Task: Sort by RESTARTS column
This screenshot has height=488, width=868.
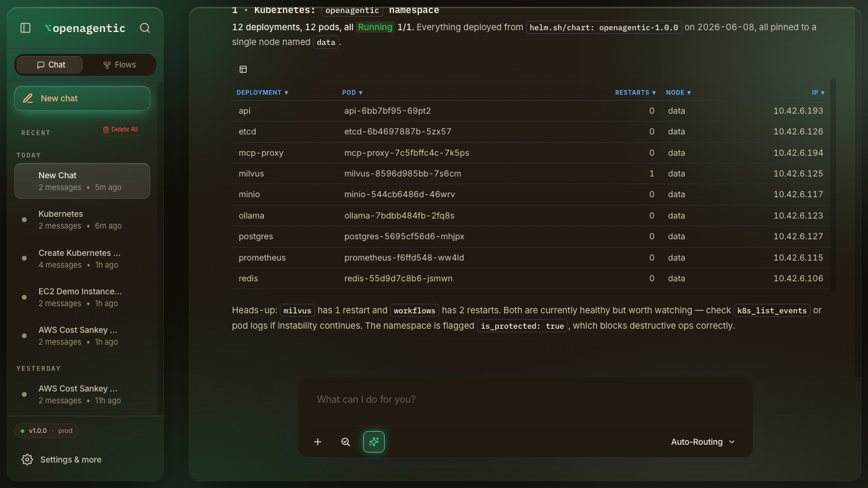Action: coord(635,92)
